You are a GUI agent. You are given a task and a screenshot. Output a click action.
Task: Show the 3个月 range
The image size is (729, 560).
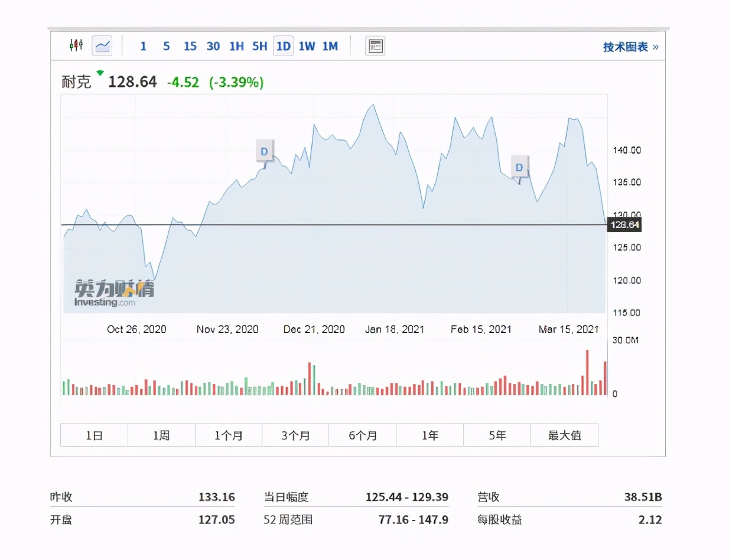coord(295,435)
